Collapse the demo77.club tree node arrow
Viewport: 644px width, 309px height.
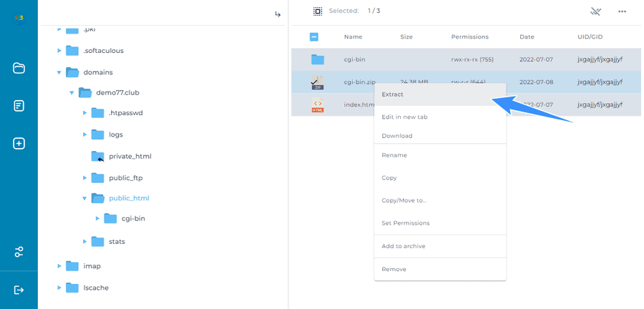[72, 93]
